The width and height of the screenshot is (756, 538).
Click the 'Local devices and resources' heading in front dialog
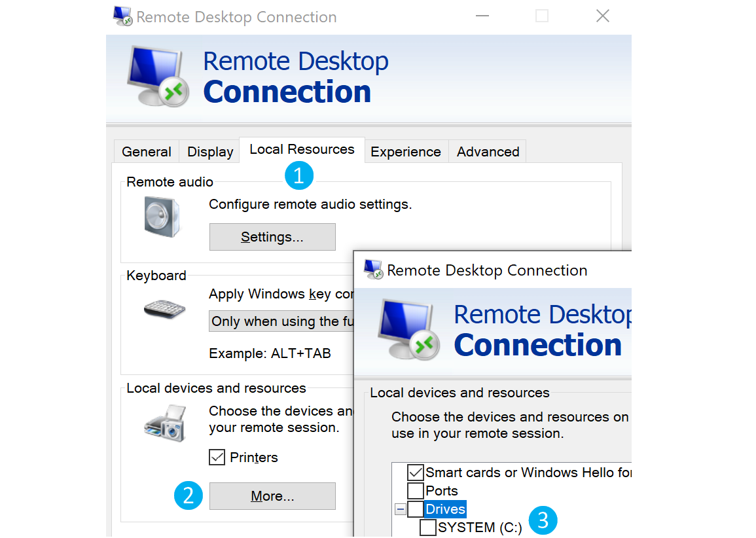[x=459, y=393]
